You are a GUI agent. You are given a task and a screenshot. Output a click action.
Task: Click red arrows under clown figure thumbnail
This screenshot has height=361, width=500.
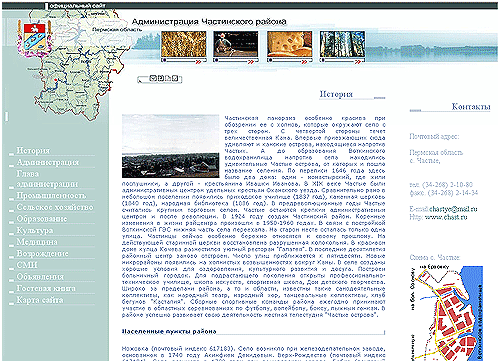point(251,62)
